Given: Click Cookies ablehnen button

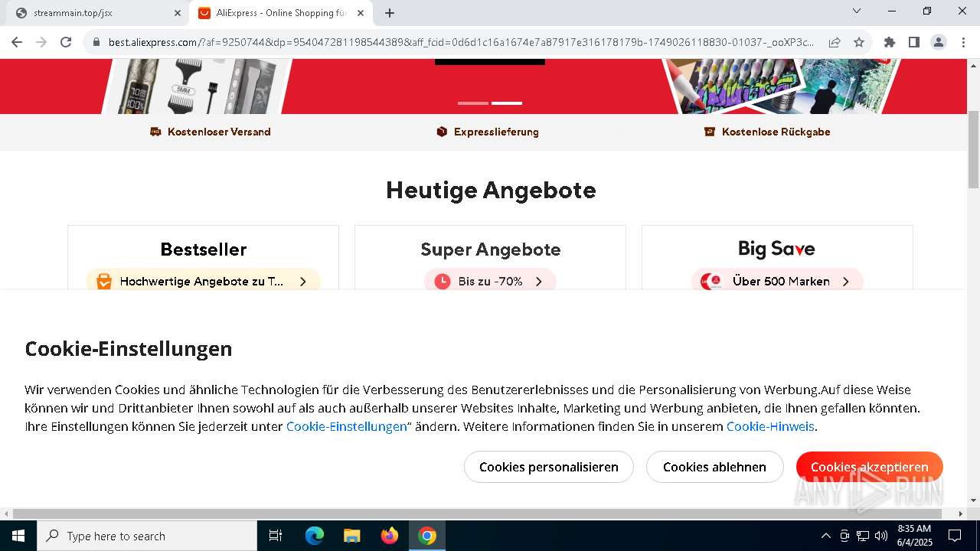Looking at the screenshot, I should [x=714, y=467].
